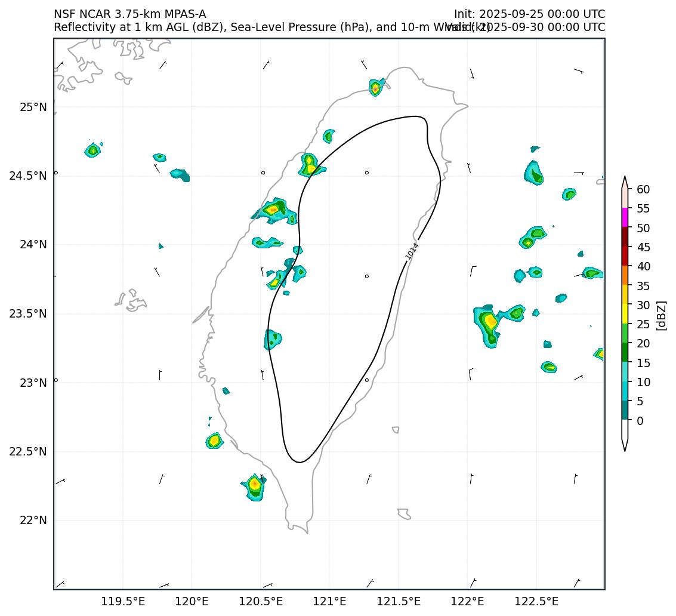Click the magenta 50-55 dBZ colorbar segment

pyautogui.click(x=625, y=217)
